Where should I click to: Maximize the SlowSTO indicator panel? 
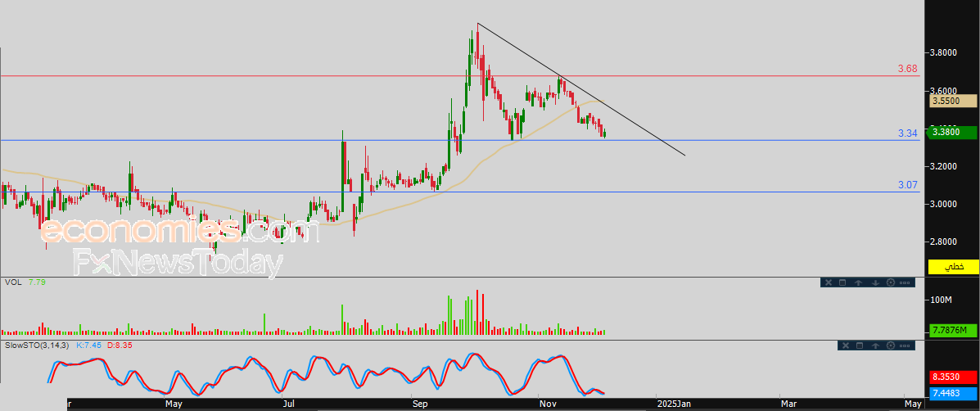860,346
